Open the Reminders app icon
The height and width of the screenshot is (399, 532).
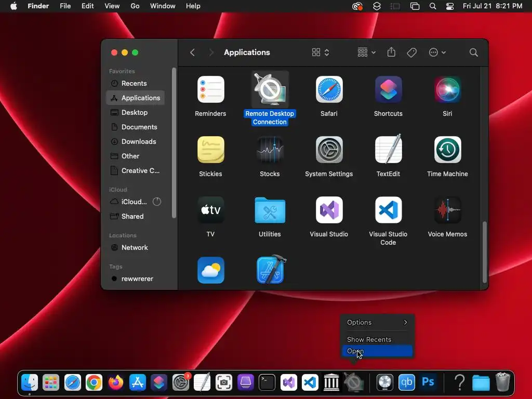[x=211, y=89]
